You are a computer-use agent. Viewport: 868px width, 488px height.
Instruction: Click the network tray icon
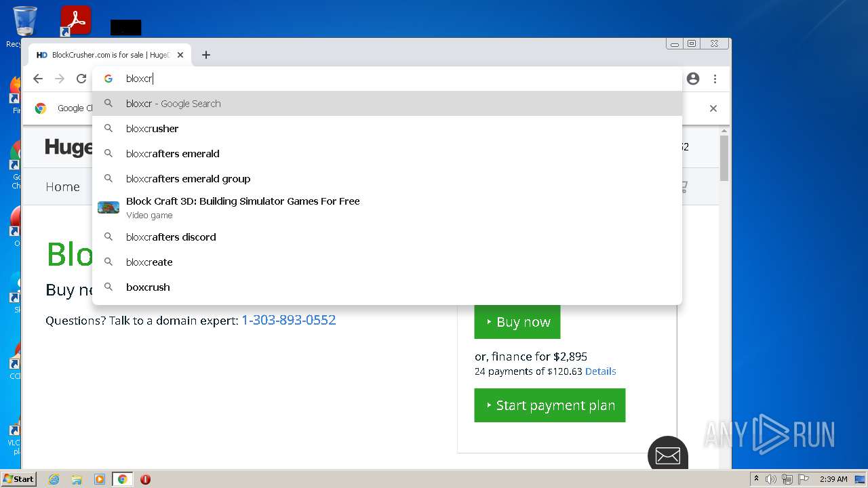pyautogui.click(x=787, y=479)
